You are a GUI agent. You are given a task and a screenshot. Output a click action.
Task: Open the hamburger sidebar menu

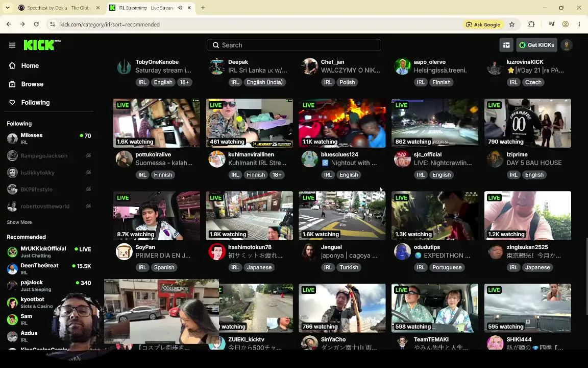[12, 45]
